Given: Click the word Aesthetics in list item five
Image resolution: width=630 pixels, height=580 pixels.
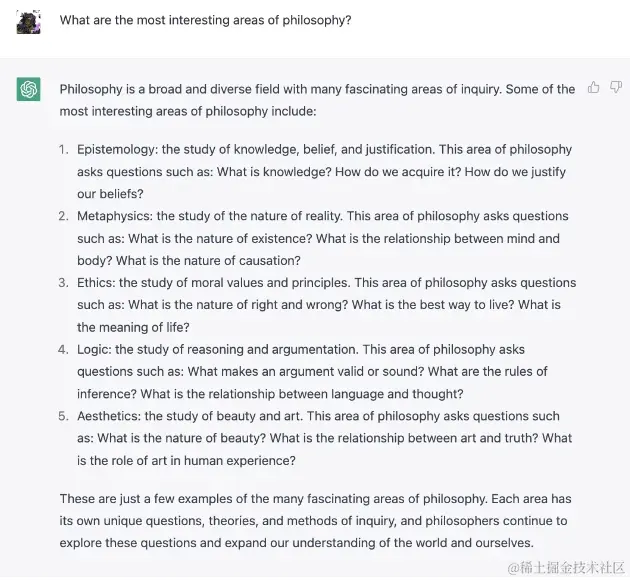Looking at the screenshot, I should pyautogui.click(x=108, y=416).
